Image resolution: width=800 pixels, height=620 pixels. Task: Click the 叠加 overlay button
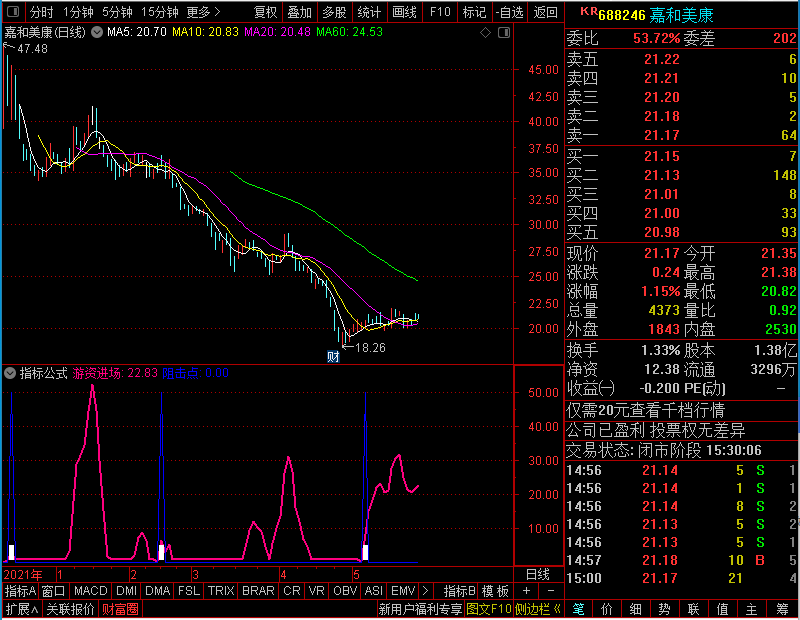coord(299,12)
